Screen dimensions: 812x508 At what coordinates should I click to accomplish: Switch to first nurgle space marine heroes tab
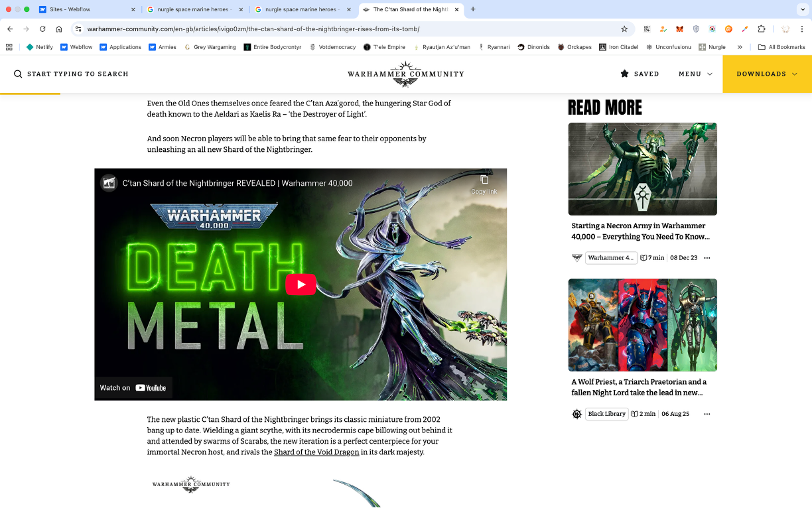coord(195,9)
